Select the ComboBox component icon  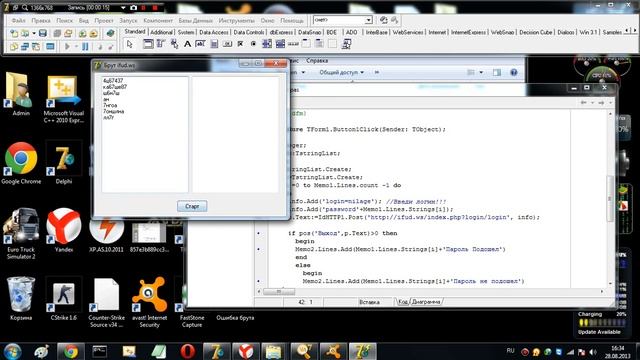(x=280, y=44)
